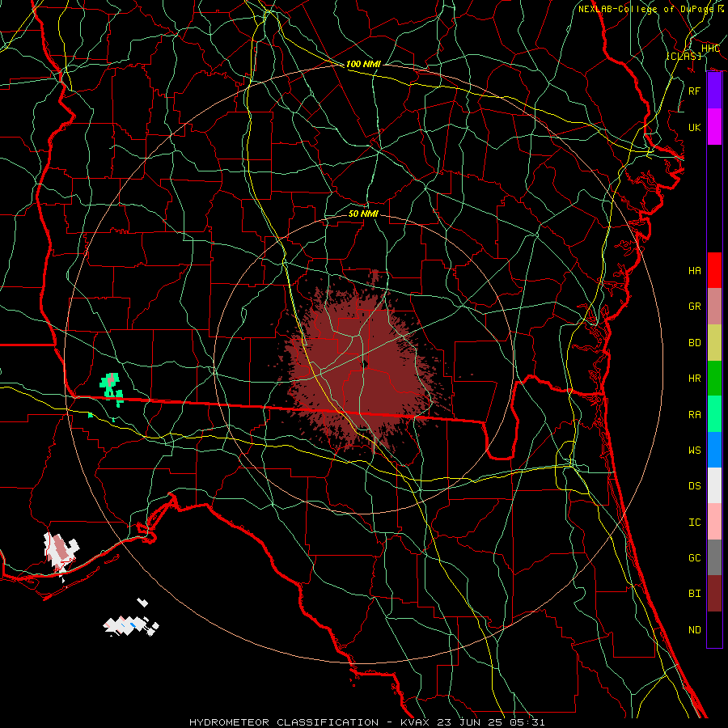Image resolution: width=728 pixels, height=728 pixels.
Task: Click the 'BD' legend label
Action: point(695,343)
